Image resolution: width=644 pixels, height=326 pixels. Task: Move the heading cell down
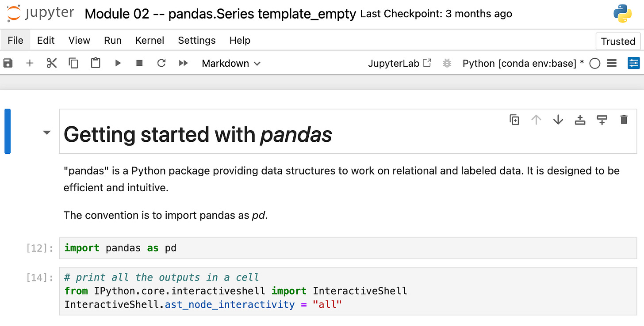pos(558,120)
